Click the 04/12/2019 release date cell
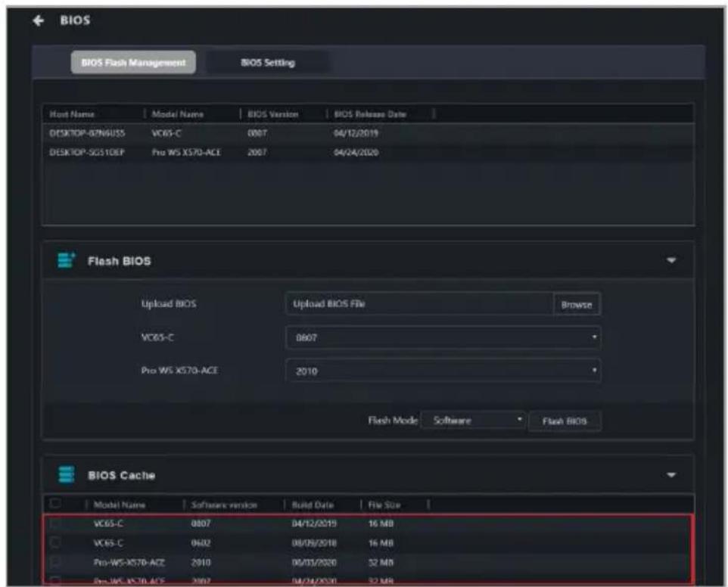The height and width of the screenshot is (587, 728). (356, 134)
